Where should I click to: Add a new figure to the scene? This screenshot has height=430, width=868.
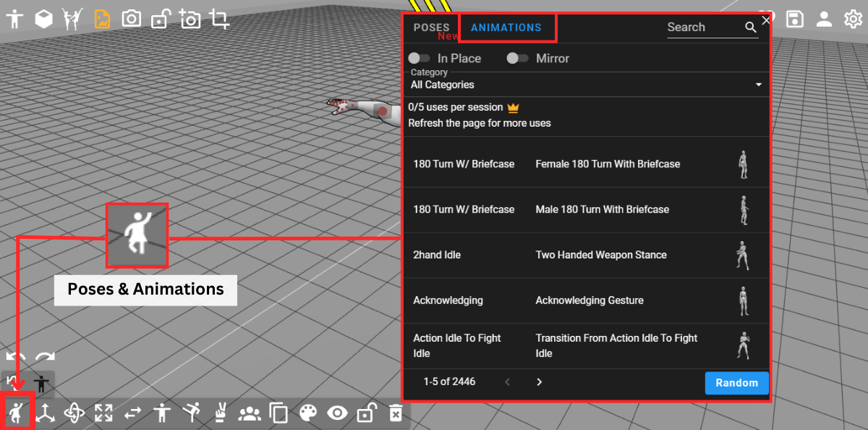coord(14,19)
